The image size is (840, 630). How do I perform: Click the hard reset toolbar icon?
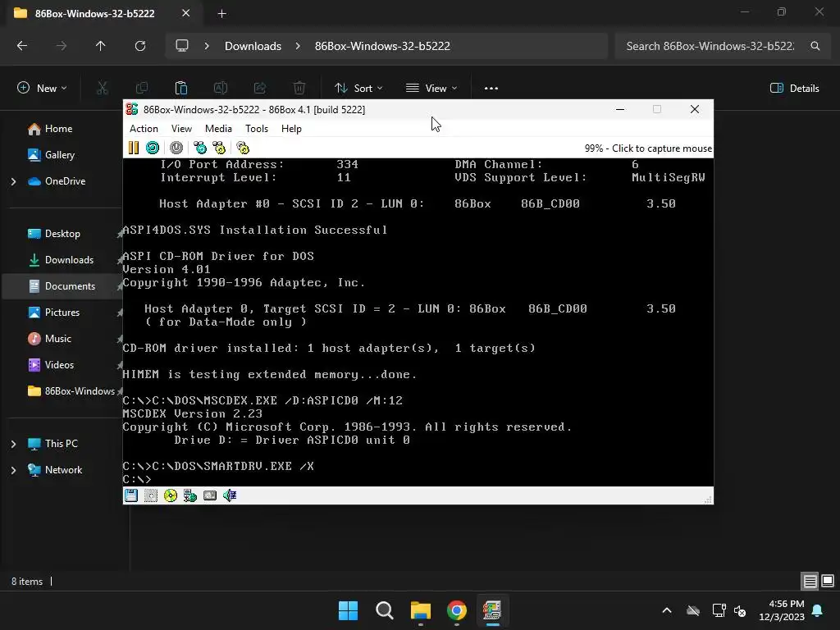point(153,148)
